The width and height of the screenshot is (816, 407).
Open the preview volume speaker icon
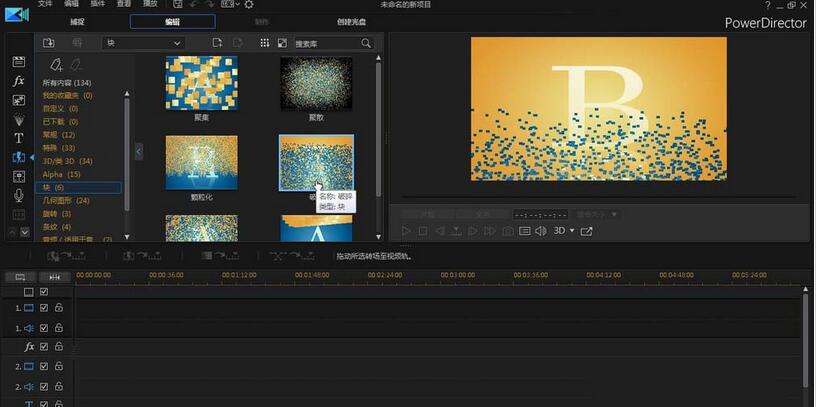pyautogui.click(x=541, y=231)
